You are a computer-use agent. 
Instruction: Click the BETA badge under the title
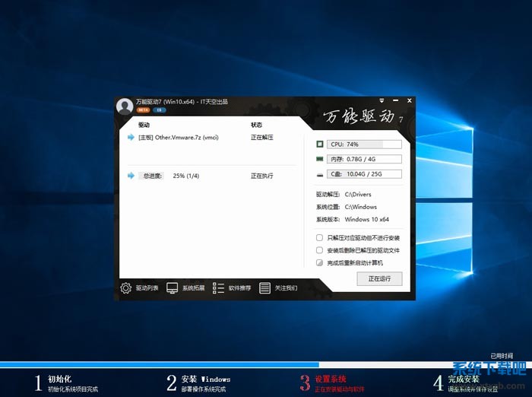(143, 110)
